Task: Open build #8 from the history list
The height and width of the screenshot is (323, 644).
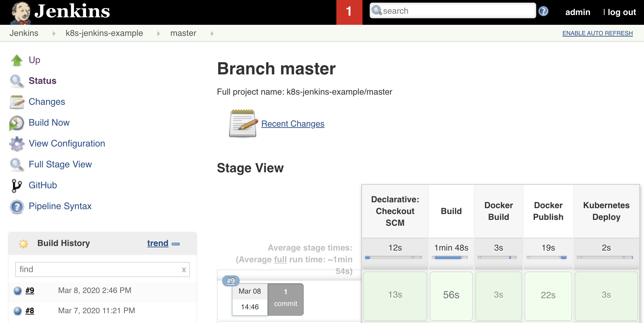Action: click(x=29, y=311)
